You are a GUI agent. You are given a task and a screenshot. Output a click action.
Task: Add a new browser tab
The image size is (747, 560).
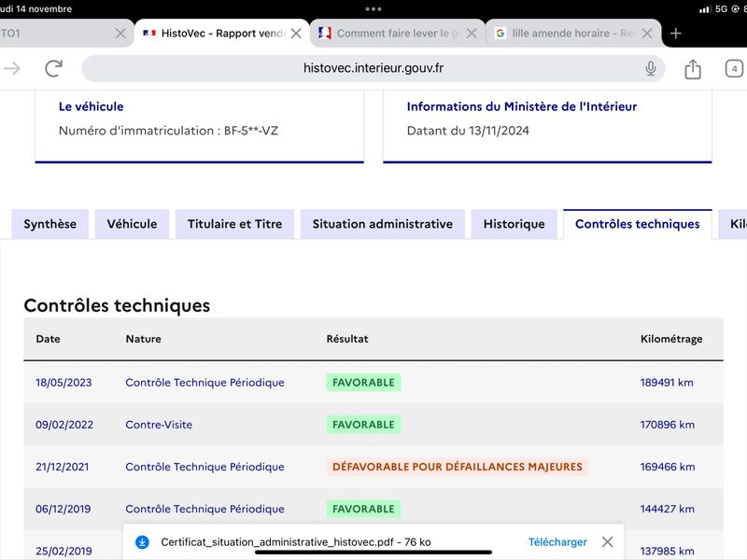pos(675,34)
